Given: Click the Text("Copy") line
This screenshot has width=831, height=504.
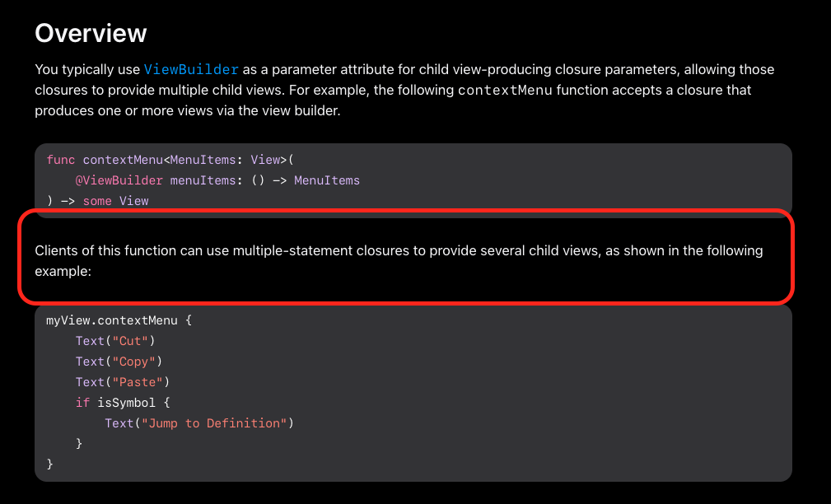Looking at the screenshot, I should click(119, 361).
